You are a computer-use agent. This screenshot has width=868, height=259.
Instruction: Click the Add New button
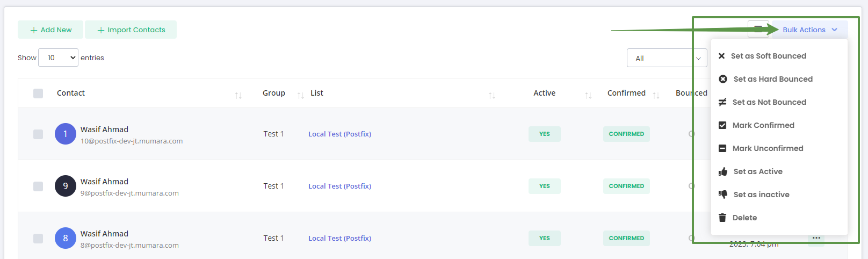50,30
